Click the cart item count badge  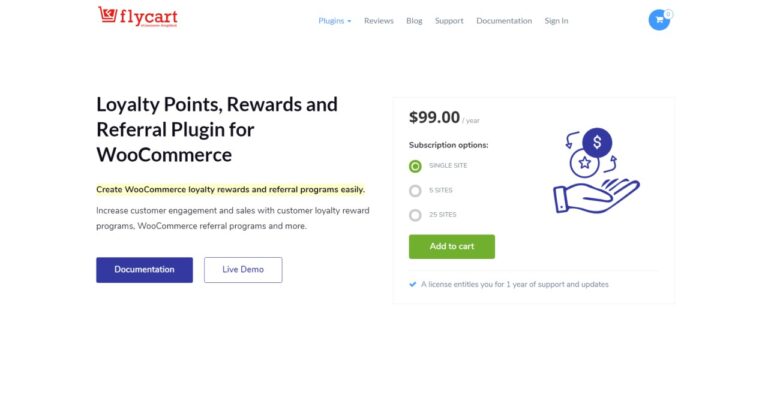pyautogui.click(x=668, y=13)
